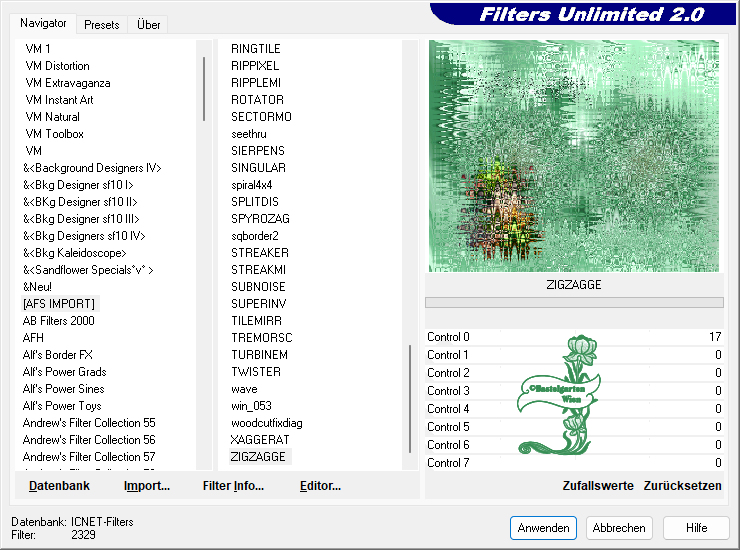Open Filter Info... dialog

click(233, 486)
